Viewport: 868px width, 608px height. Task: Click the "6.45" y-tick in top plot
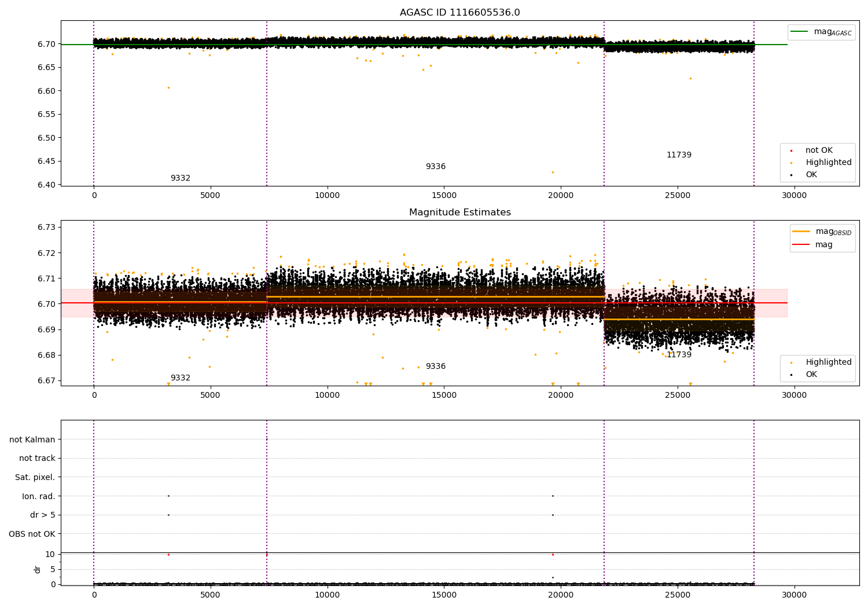point(47,162)
